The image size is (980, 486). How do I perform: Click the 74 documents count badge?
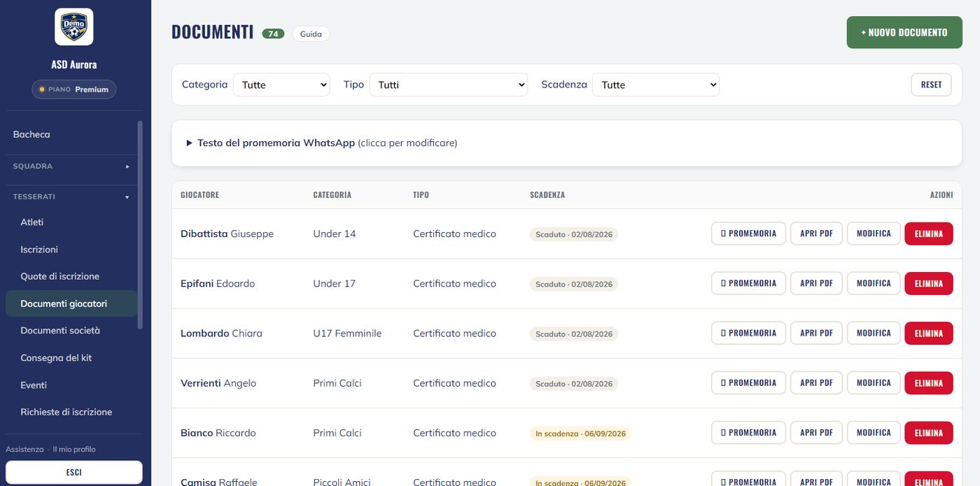coord(273,34)
